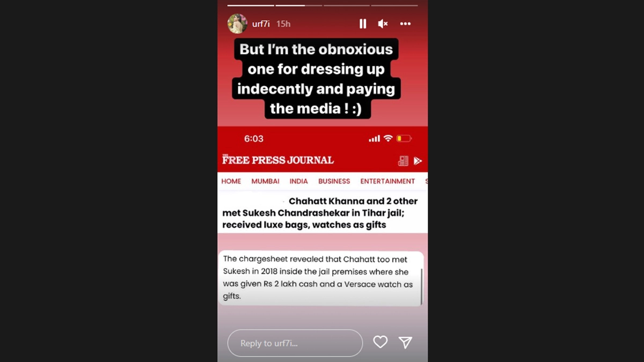Share story using paper plane icon

(x=405, y=342)
